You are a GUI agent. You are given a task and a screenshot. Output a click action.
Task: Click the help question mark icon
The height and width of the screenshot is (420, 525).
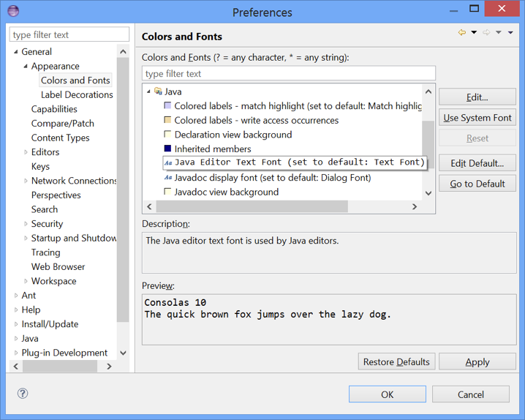pos(23,394)
